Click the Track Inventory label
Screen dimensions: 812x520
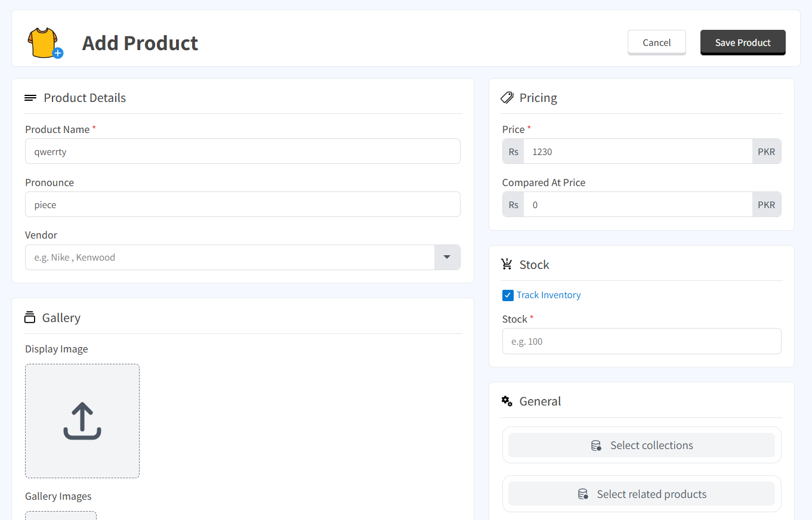[548, 295]
